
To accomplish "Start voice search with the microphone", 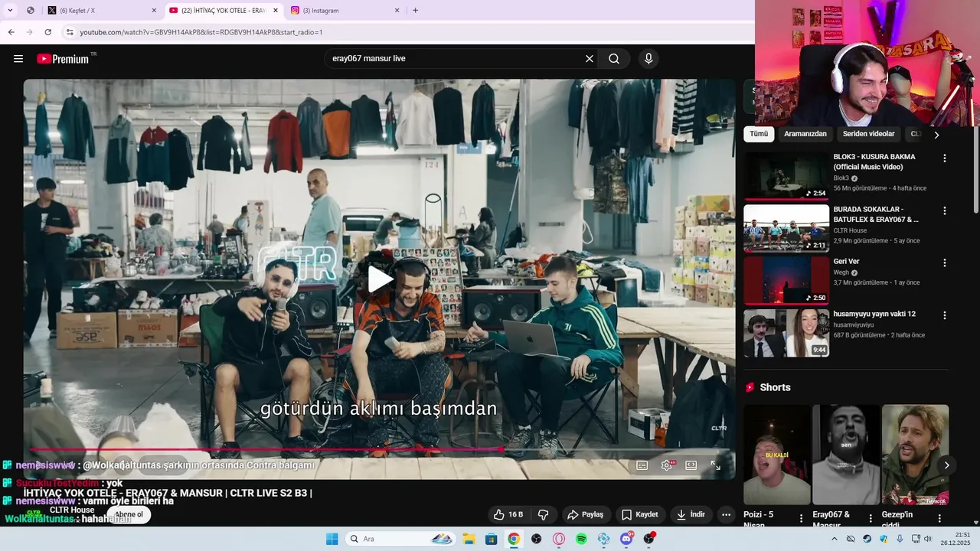I will [648, 59].
